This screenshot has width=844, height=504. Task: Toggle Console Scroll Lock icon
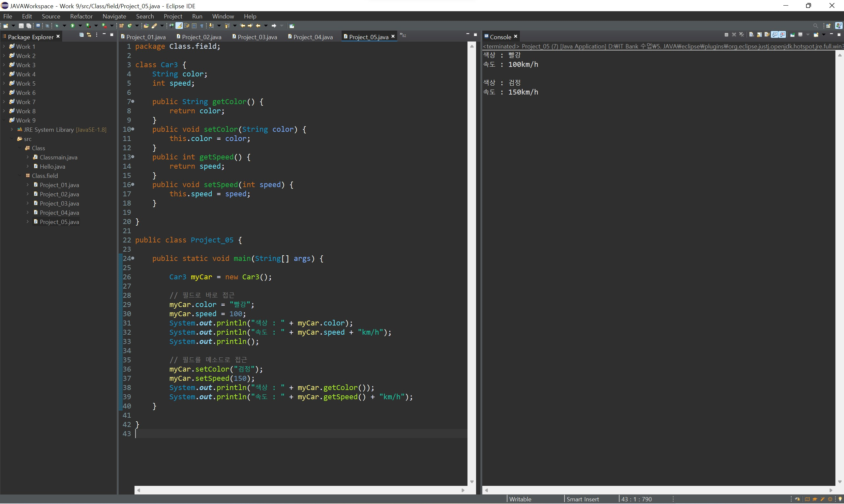[759, 35]
